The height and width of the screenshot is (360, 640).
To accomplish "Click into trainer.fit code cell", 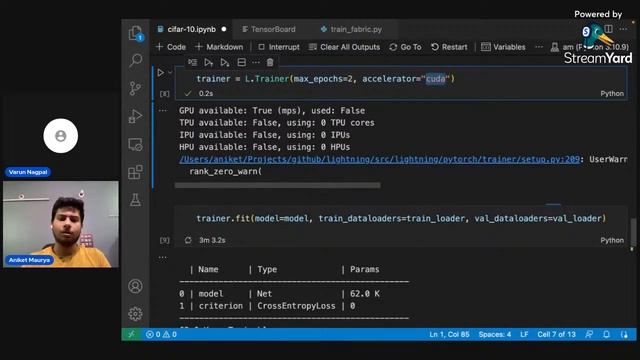I will (x=401, y=219).
